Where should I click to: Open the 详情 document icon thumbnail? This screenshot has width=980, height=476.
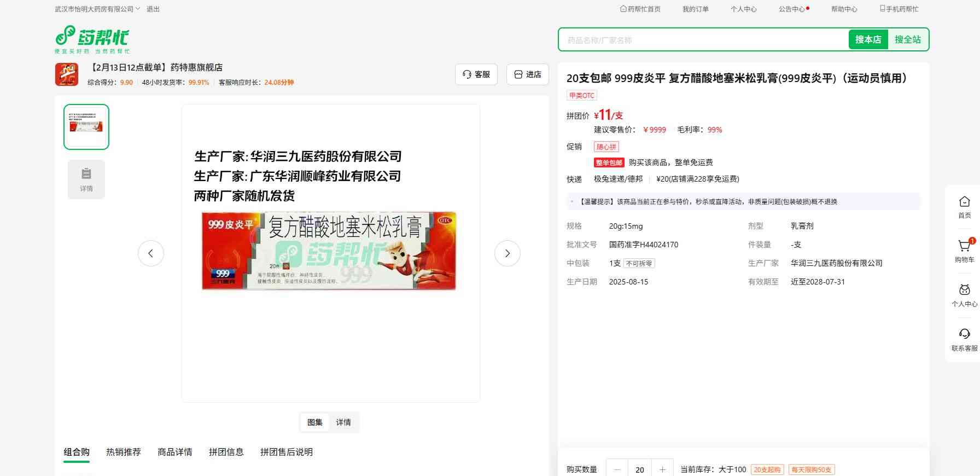coord(86,179)
